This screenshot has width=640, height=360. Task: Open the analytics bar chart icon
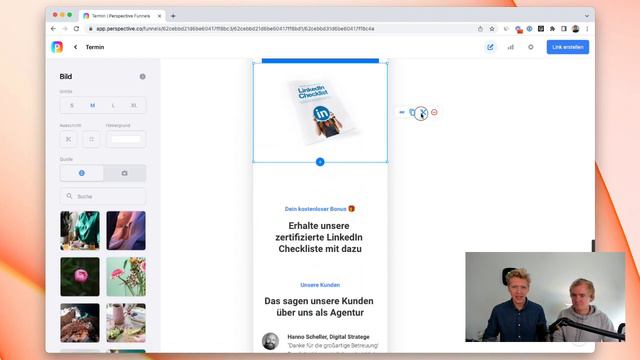pyautogui.click(x=511, y=47)
